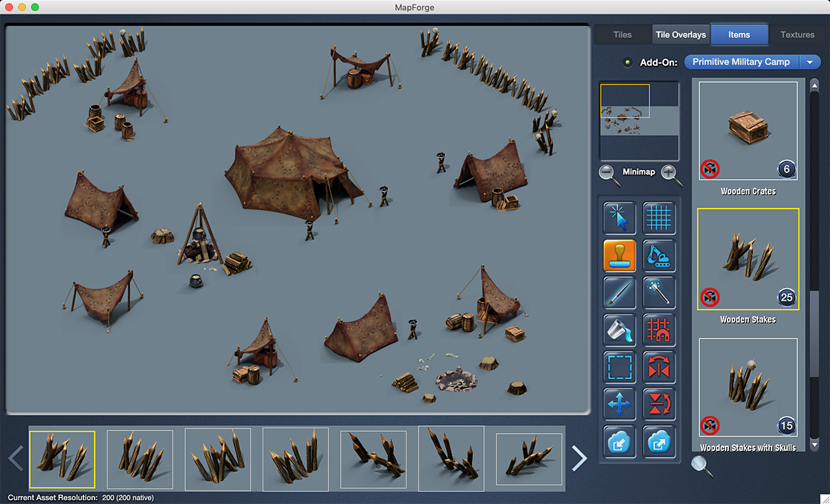830x504 pixels.
Task: Click the cloud import icon
Action: point(619,442)
